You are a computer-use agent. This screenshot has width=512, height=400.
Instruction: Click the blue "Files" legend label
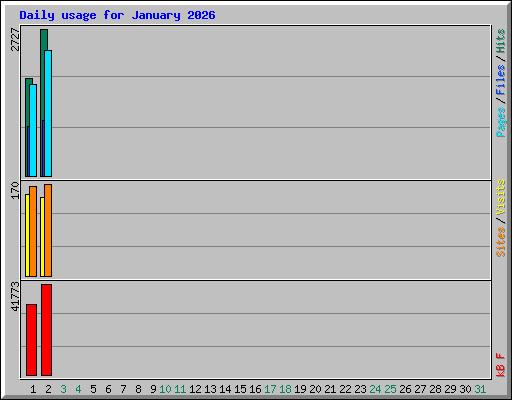tap(500, 80)
